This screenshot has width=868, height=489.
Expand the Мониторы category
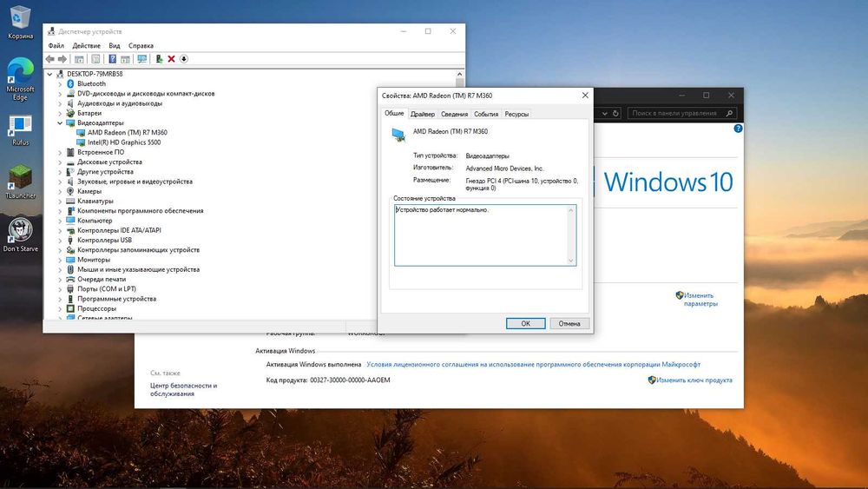click(x=60, y=260)
